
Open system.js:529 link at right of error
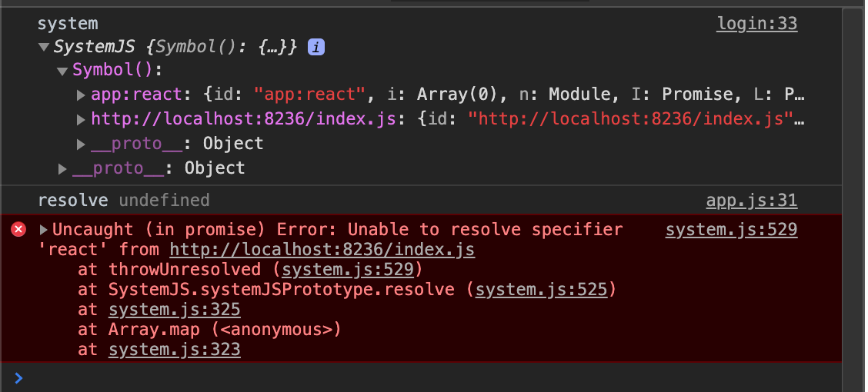pos(731,230)
